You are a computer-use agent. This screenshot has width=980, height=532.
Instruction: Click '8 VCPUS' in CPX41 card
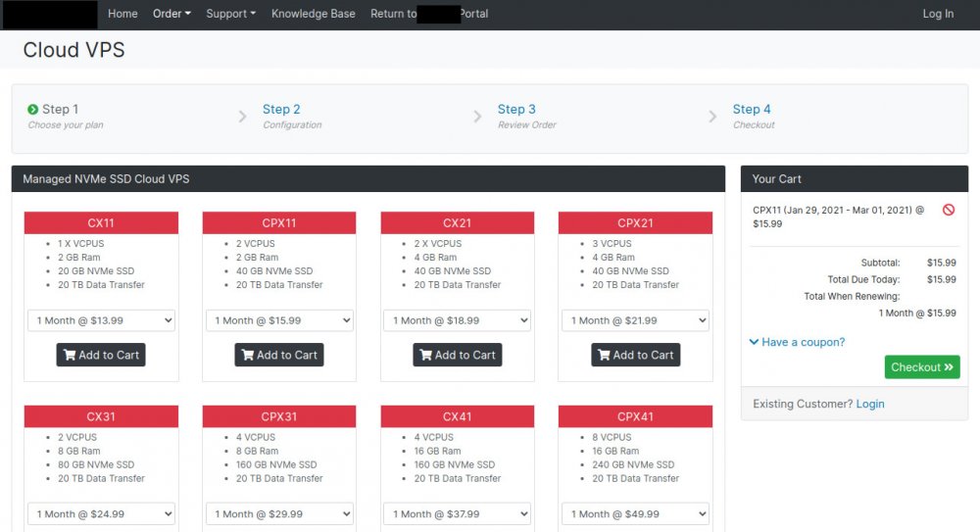pos(612,437)
